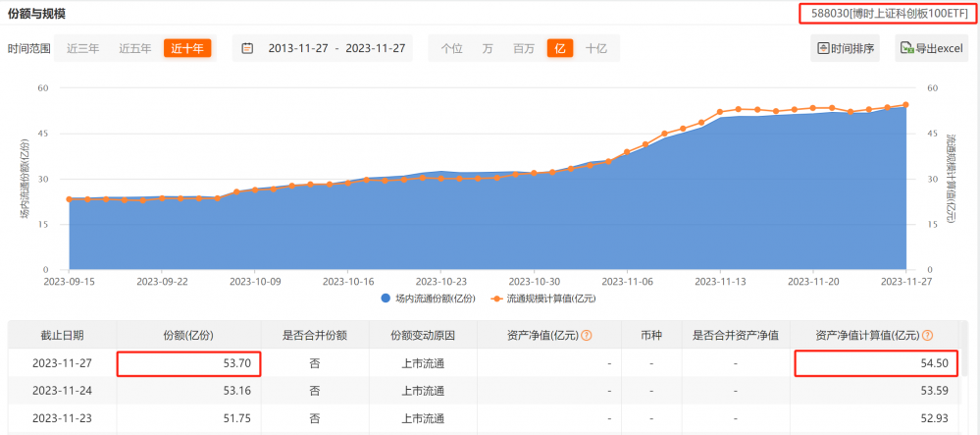Click the 截止日期 column header
Image resolution: width=980 pixels, height=435 pixels.
pos(64,335)
